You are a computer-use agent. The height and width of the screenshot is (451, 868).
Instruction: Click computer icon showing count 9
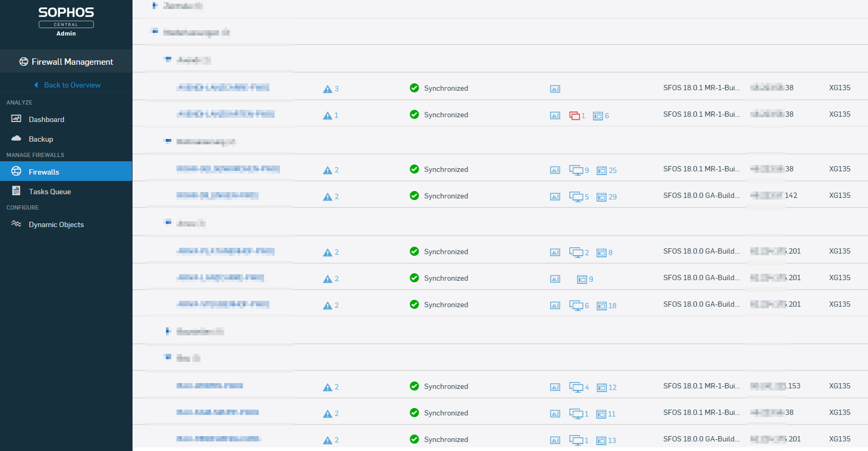point(576,170)
